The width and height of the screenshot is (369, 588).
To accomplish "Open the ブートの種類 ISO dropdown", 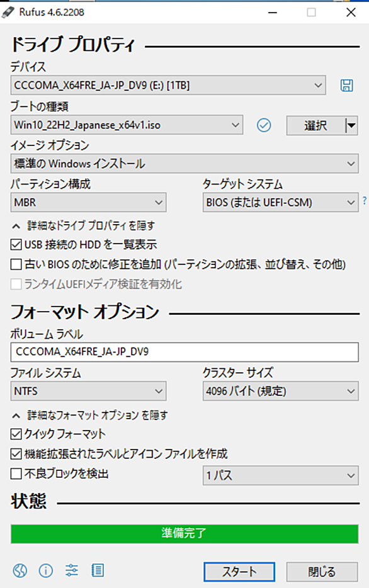I will 127,125.
